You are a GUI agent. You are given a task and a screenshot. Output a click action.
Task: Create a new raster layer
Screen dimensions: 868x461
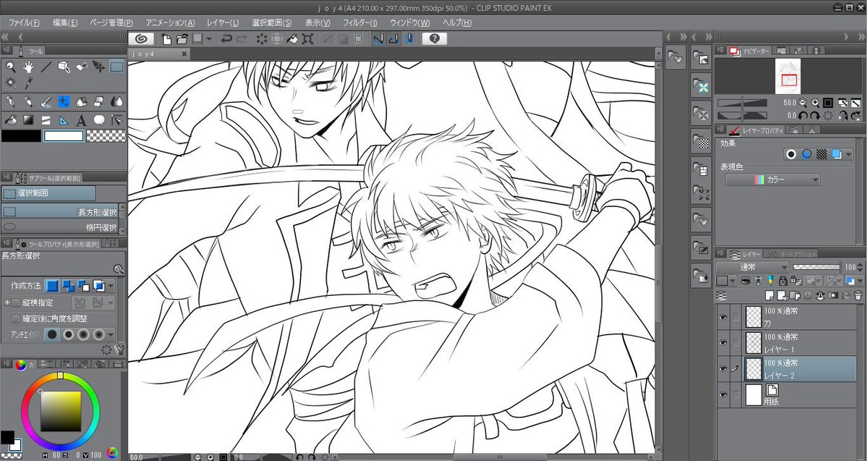tap(771, 297)
